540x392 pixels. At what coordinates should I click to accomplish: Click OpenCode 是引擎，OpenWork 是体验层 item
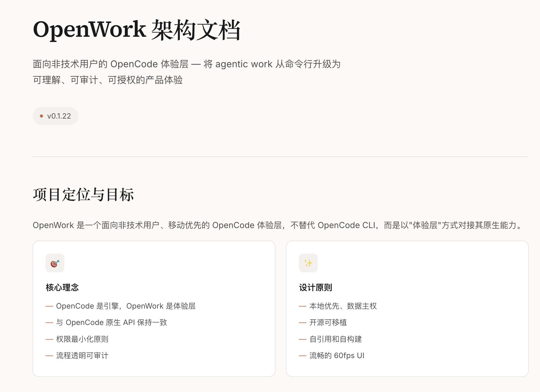[x=126, y=306]
